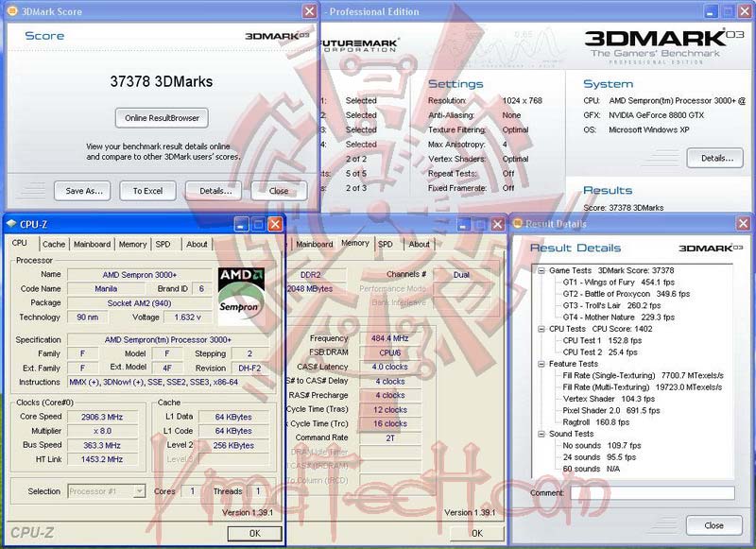Collapse the Sound Tests tree node
Screen dimensions: 756x549
(541, 434)
